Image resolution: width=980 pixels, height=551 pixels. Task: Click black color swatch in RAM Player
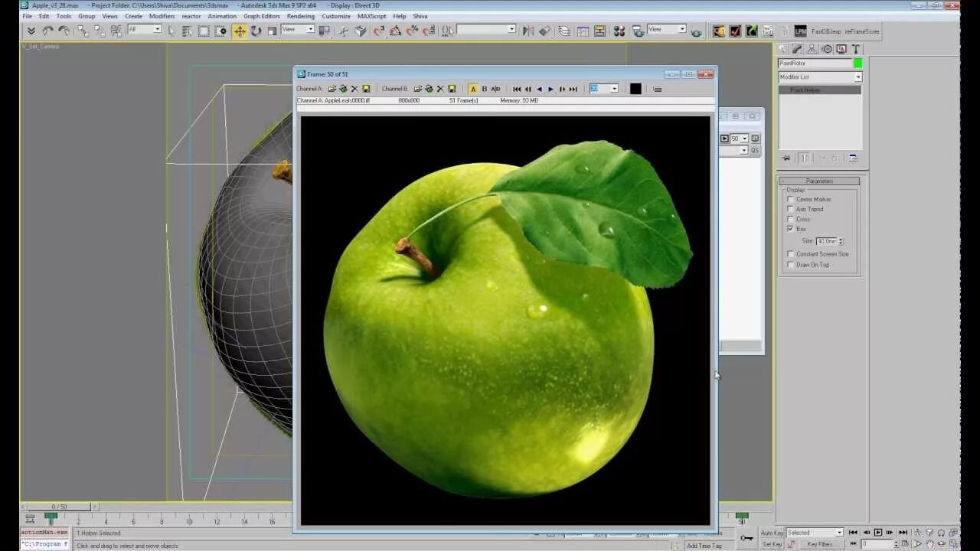pyautogui.click(x=635, y=89)
